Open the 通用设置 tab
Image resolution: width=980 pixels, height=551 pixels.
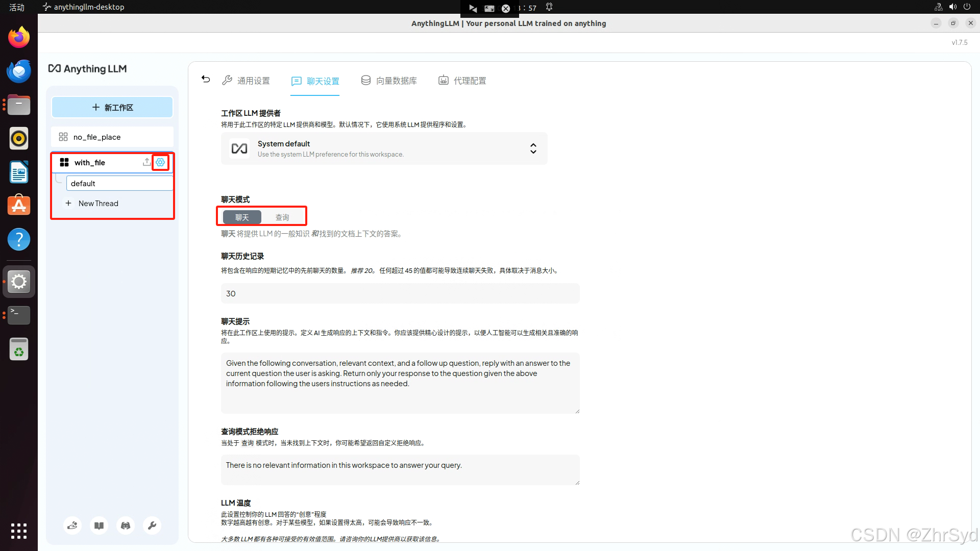pos(246,81)
